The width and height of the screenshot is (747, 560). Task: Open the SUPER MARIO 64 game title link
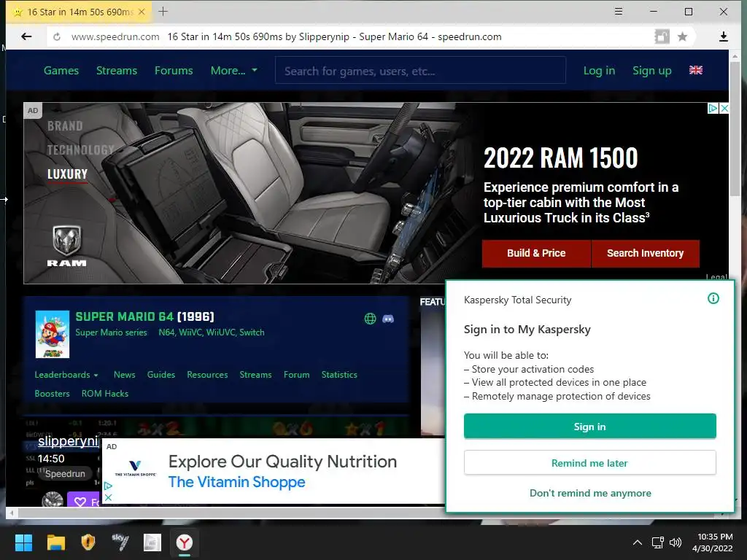pos(124,316)
